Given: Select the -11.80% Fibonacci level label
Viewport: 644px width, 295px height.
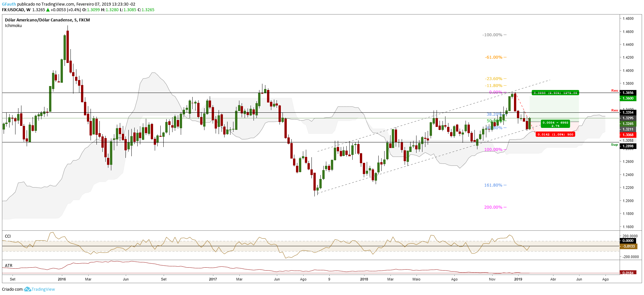Looking at the screenshot, I should click(x=494, y=86).
